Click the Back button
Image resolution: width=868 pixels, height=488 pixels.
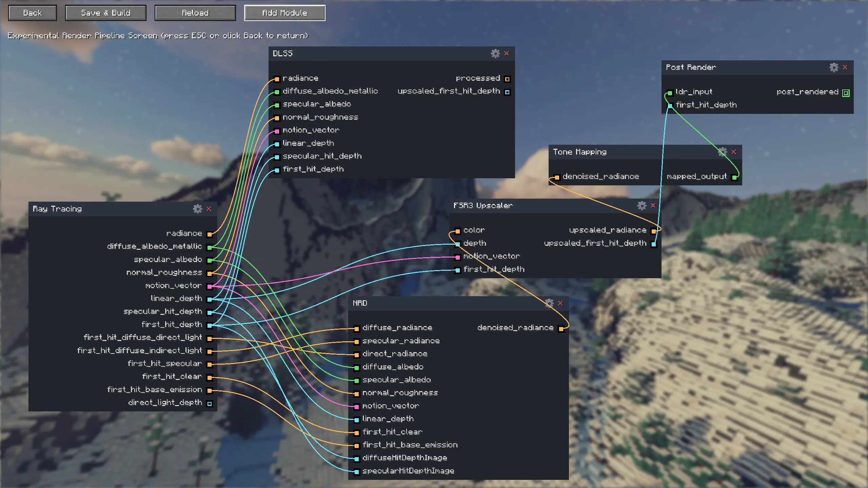(33, 13)
